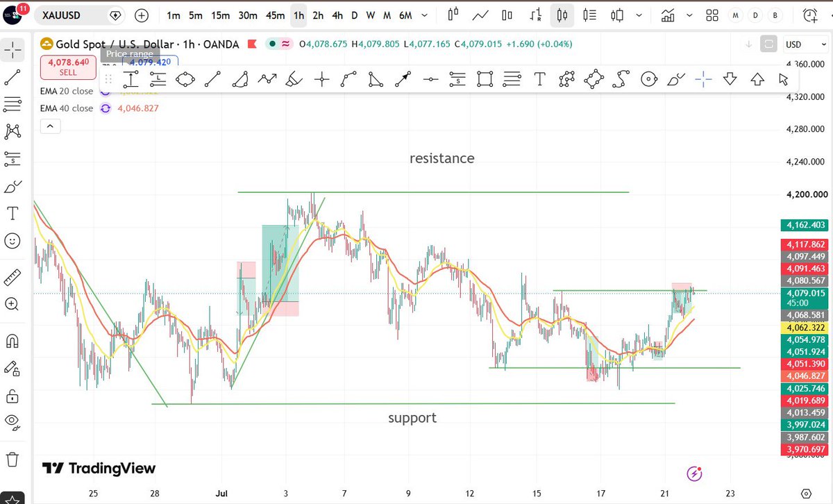Select the triangle tool in floating toolbar

point(376,80)
